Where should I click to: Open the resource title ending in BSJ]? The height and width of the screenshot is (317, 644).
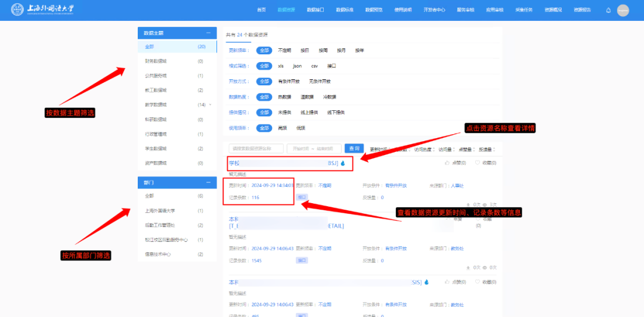(283, 163)
